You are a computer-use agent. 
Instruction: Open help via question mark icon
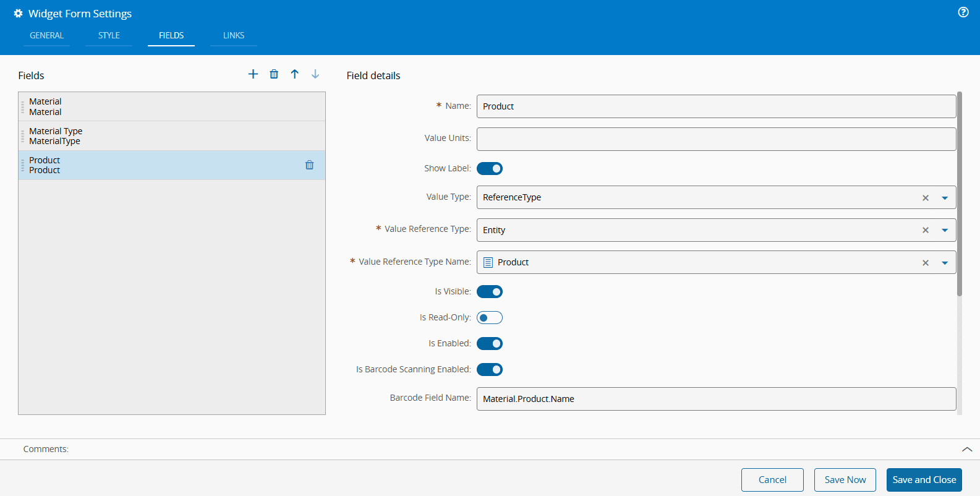tap(963, 12)
